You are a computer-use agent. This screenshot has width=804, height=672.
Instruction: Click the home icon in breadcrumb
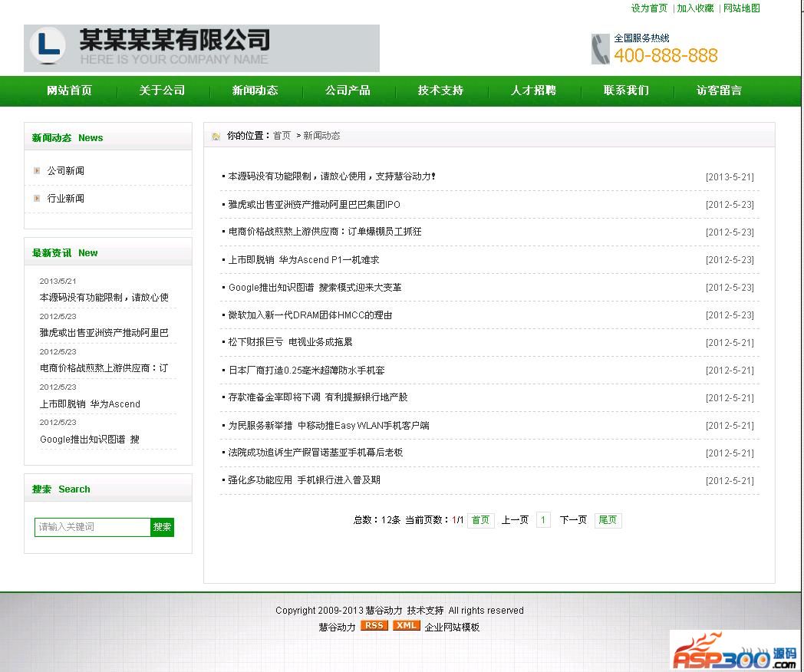[x=216, y=136]
